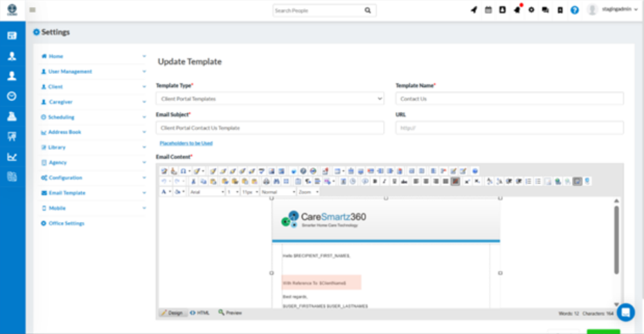Open the floating chat bubble button
The width and height of the screenshot is (644, 334).
click(625, 313)
